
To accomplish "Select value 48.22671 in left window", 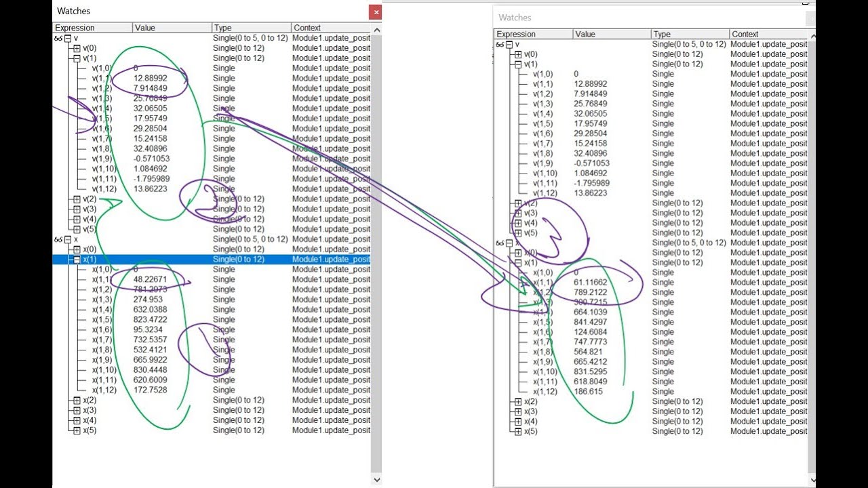I will tap(151, 279).
